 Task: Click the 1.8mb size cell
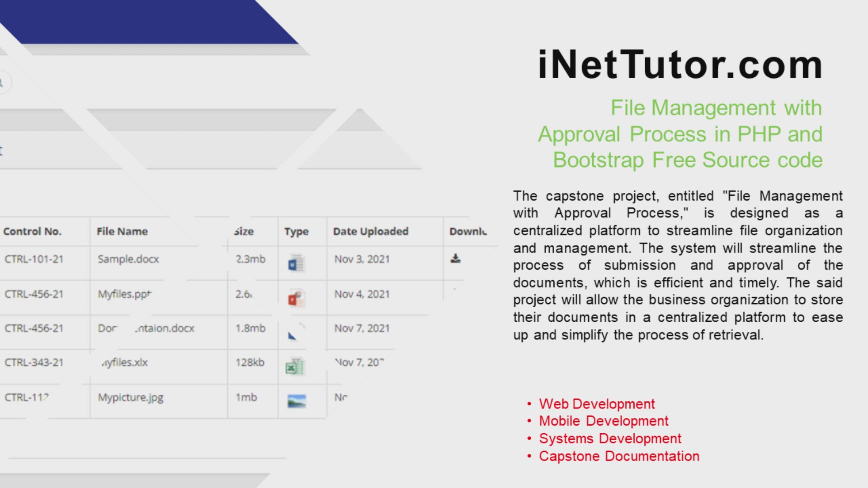[x=250, y=328]
